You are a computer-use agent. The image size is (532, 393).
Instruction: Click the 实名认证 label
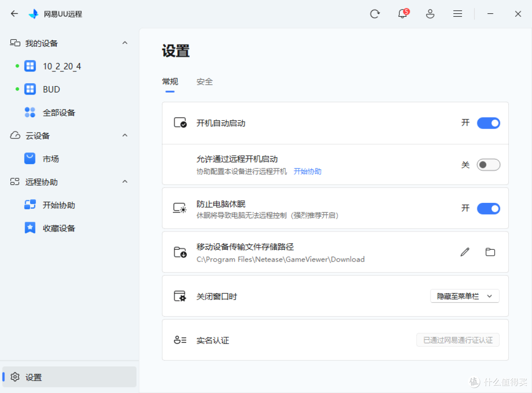(x=213, y=340)
